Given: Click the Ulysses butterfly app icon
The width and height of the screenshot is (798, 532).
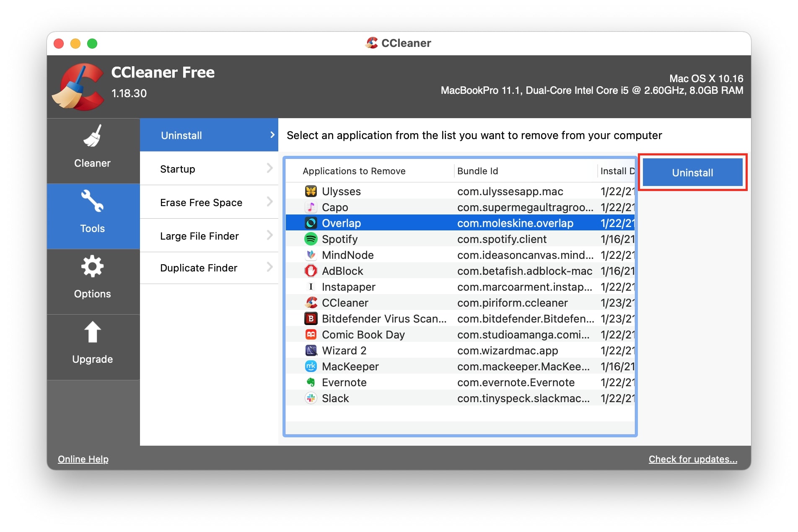Looking at the screenshot, I should pyautogui.click(x=311, y=191).
